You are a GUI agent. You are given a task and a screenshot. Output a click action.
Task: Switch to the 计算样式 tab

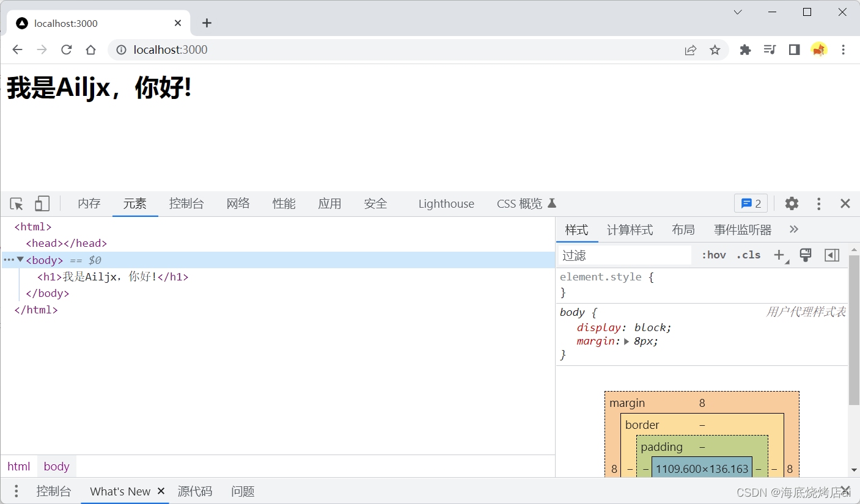tap(630, 230)
